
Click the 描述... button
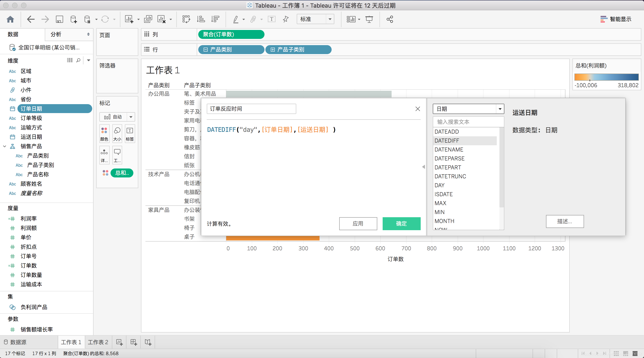point(565,221)
